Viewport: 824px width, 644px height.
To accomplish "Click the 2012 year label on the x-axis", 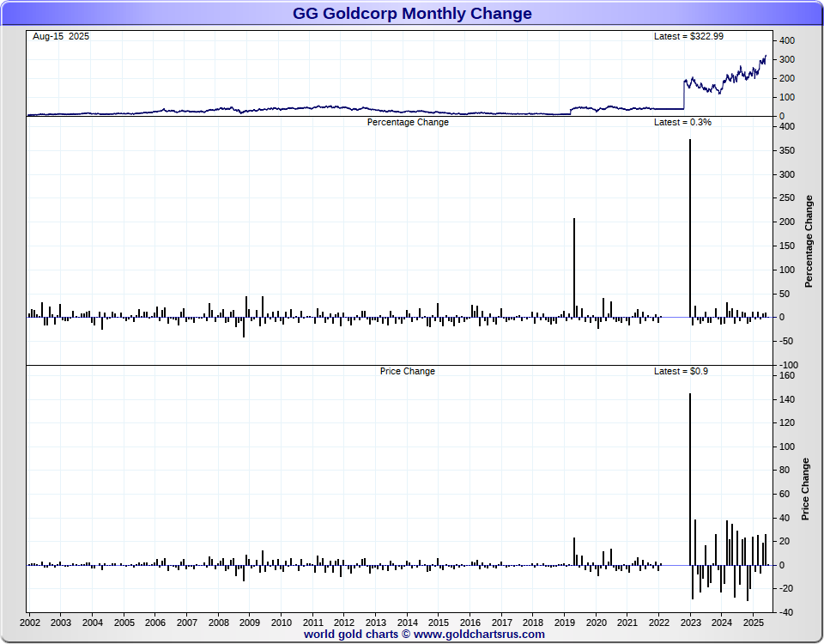I will point(343,623).
